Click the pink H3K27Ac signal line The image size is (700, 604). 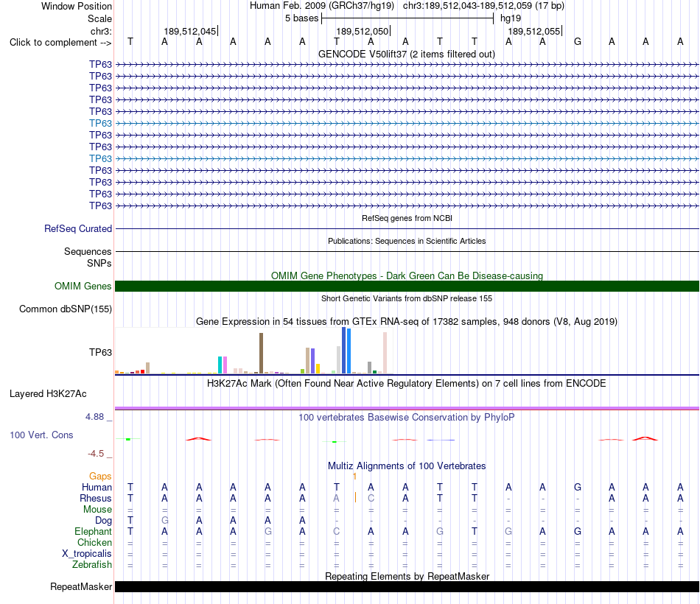[x=407, y=408]
